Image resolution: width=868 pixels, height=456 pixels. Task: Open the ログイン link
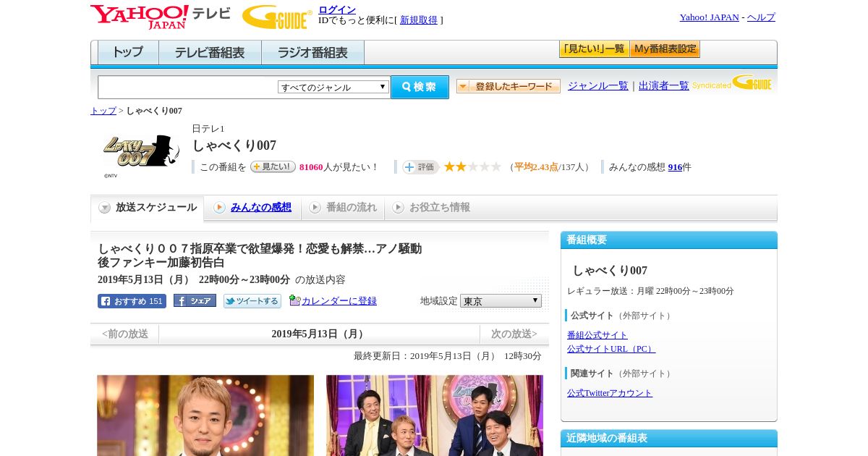(x=337, y=9)
